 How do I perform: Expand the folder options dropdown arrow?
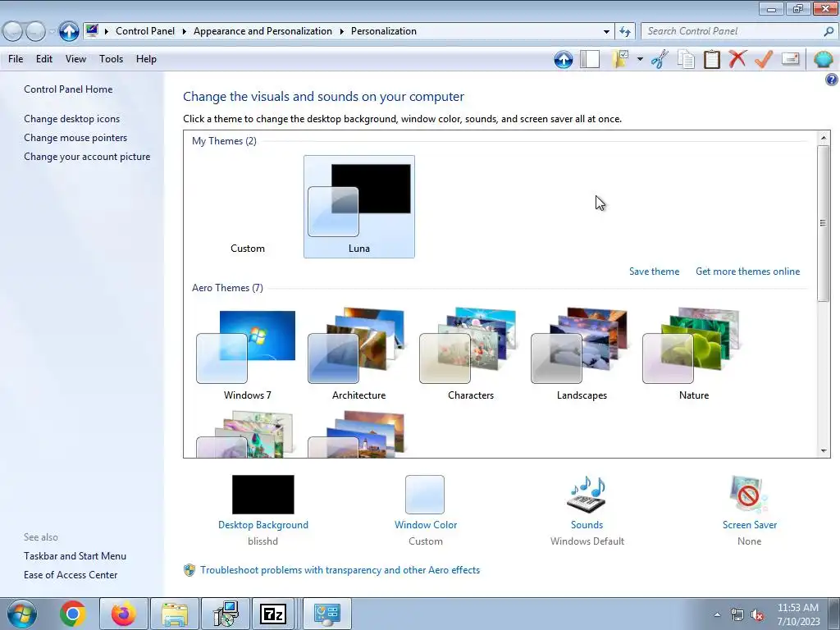640,59
